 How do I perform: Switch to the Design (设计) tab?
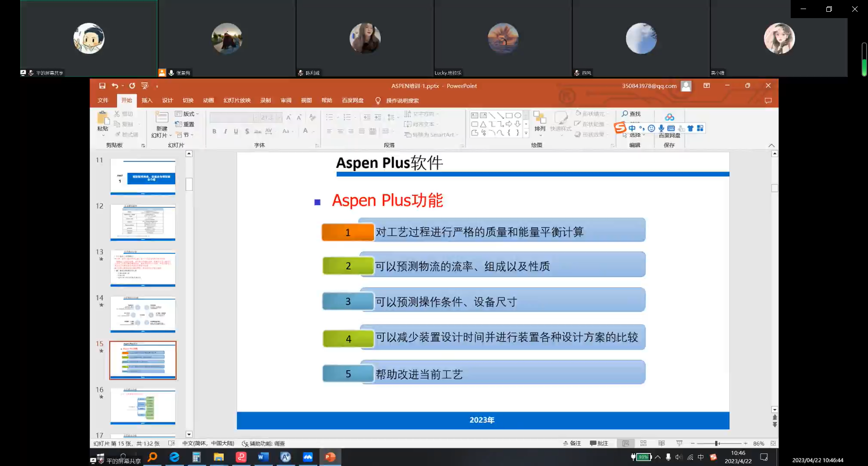pyautogui.click(x=167, y=100)
